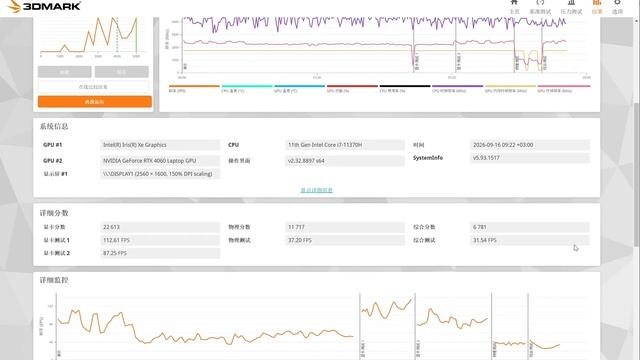Screen dimensions: 640x360
Task: Click the 31.54 FPS combined test value
Action: click(x=530, y=240)
